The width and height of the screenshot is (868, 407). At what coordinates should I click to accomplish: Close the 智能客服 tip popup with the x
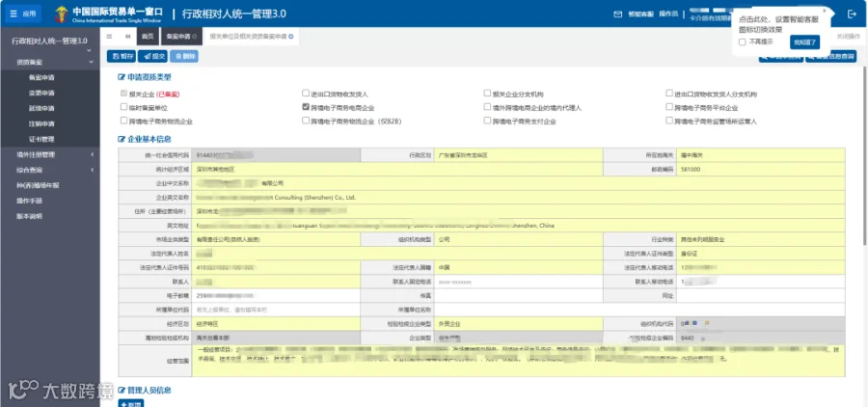[x=824, y=10]
